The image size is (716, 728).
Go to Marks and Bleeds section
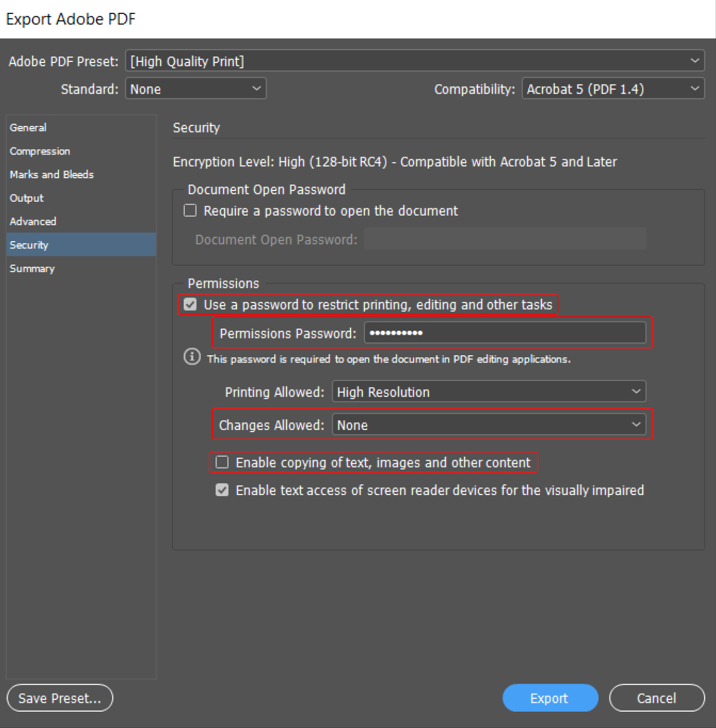coord(52,175)
